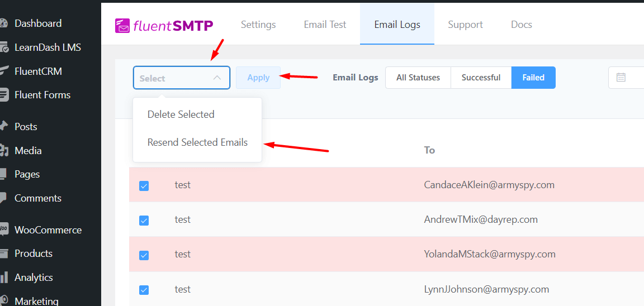Open the calendar date picker icon
This screenshot has width=644, height=306.
(x=621, y=78)
